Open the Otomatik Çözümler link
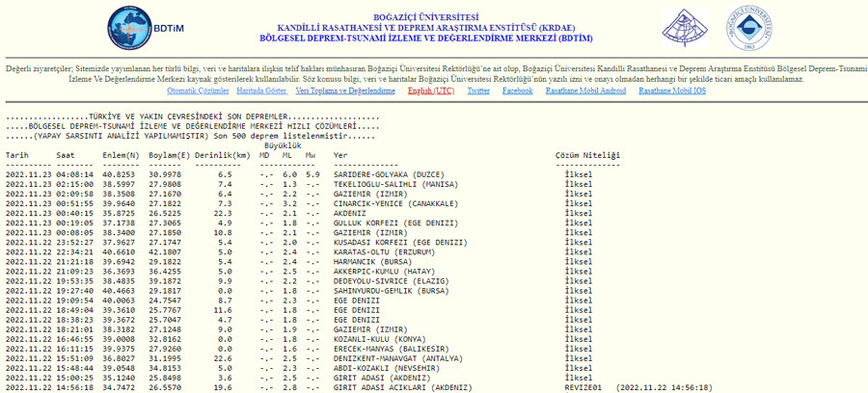Viewport: 868px width, 393px height. click(x=198, y=91)
